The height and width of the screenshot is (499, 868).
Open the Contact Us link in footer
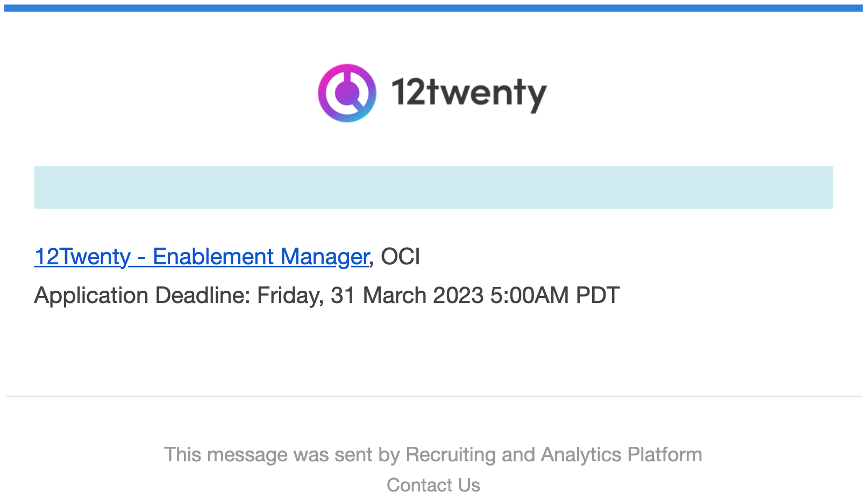click(433, 485)
